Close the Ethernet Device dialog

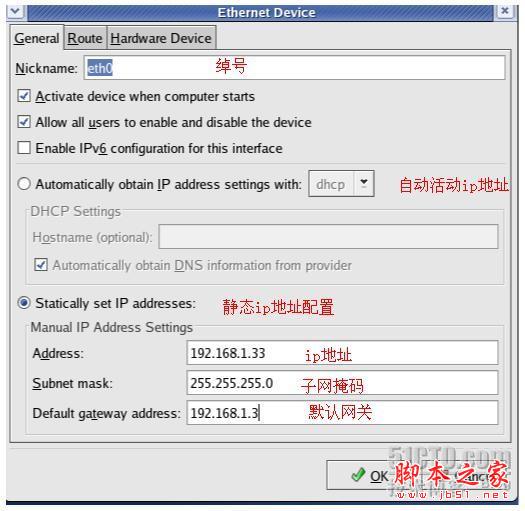coord(505,11)
